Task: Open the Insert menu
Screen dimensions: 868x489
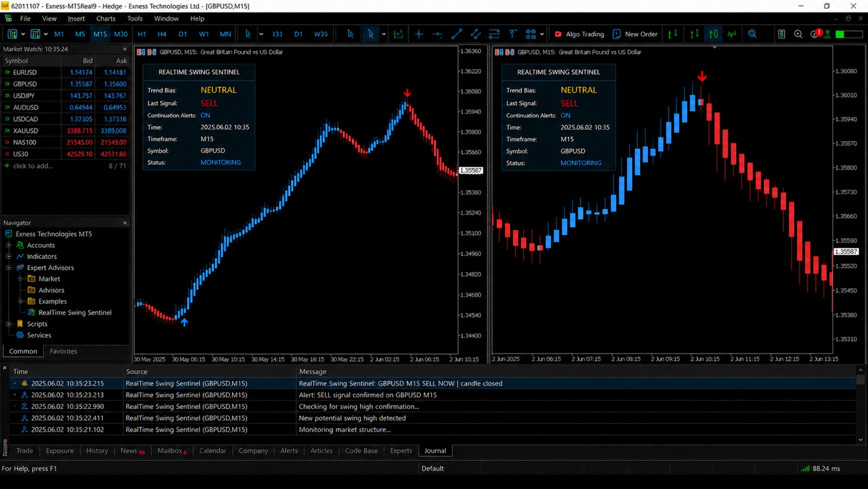Action: click(76, 19)
